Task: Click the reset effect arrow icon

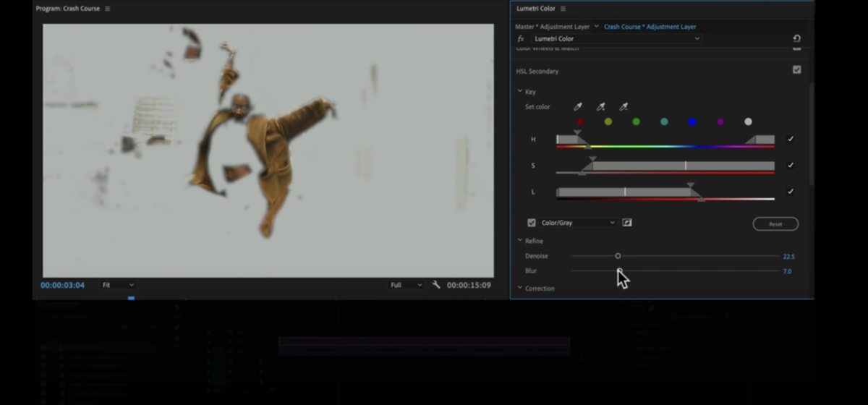Action: (796, 39)
